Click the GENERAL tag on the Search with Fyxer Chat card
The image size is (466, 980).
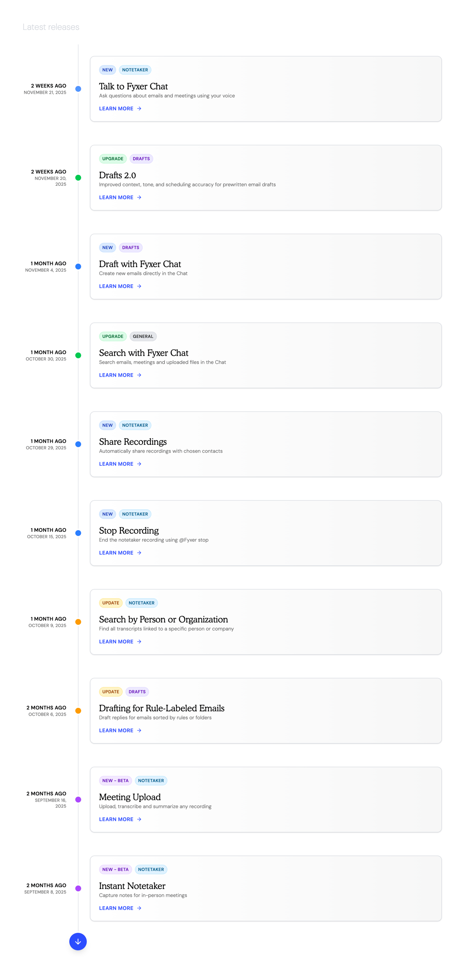tap(143, 336)
